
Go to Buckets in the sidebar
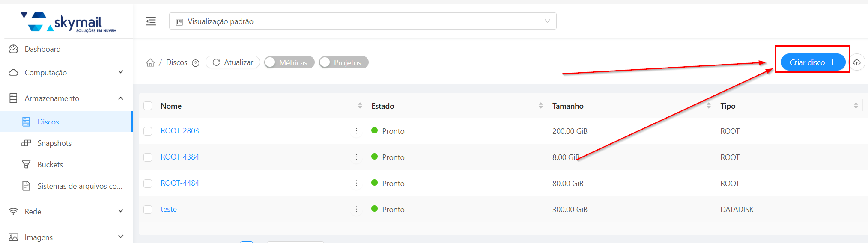[x=50, y=165]
